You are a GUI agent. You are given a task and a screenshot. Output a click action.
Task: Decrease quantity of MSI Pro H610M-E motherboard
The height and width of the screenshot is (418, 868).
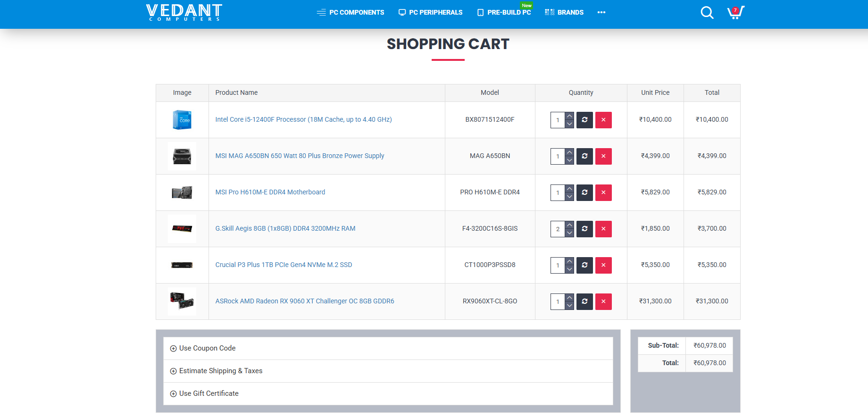click(x=569, y=197)
